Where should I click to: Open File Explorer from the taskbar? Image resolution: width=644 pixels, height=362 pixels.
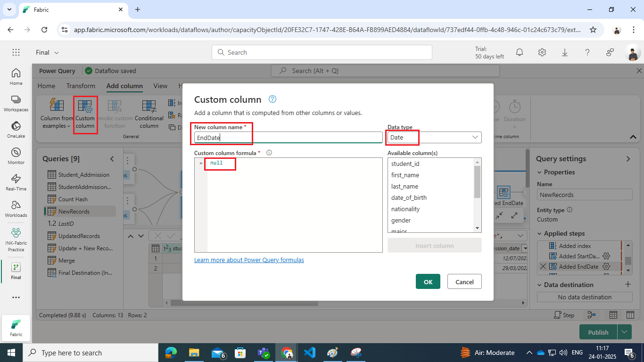pyautogui.click(x=194, y=353)
